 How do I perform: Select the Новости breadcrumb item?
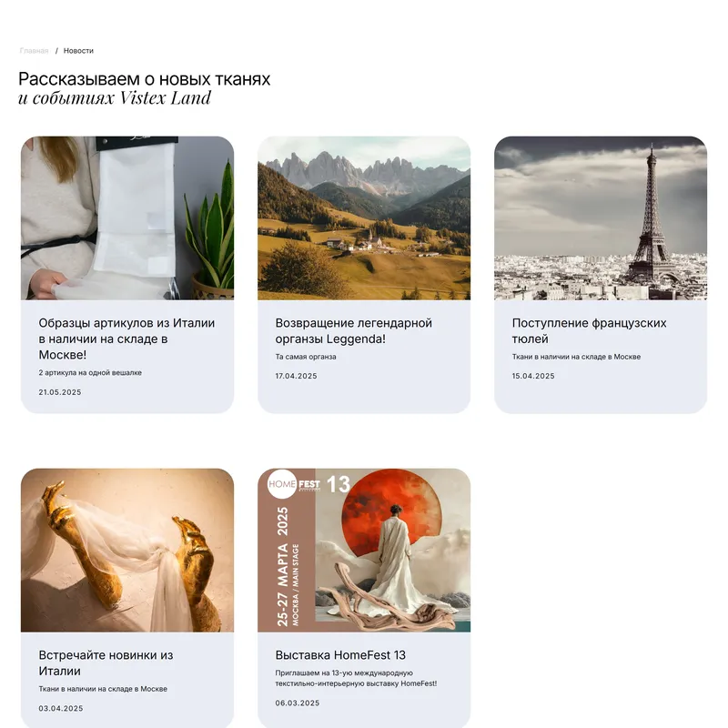pyautogui.click(x=78, y=51)
